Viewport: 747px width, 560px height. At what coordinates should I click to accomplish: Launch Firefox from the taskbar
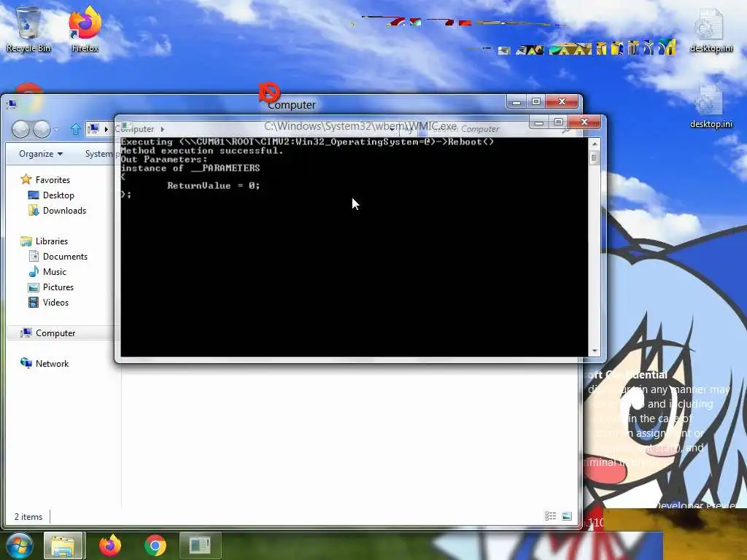[x=110, y=545]
